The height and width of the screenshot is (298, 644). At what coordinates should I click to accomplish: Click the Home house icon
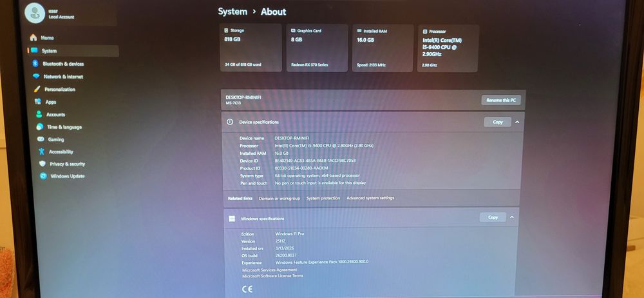click(33, 38)
